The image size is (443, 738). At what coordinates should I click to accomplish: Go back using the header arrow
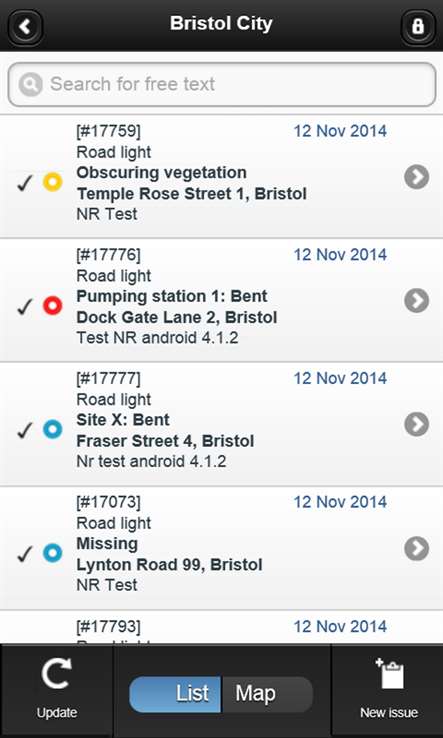[25, 26]
